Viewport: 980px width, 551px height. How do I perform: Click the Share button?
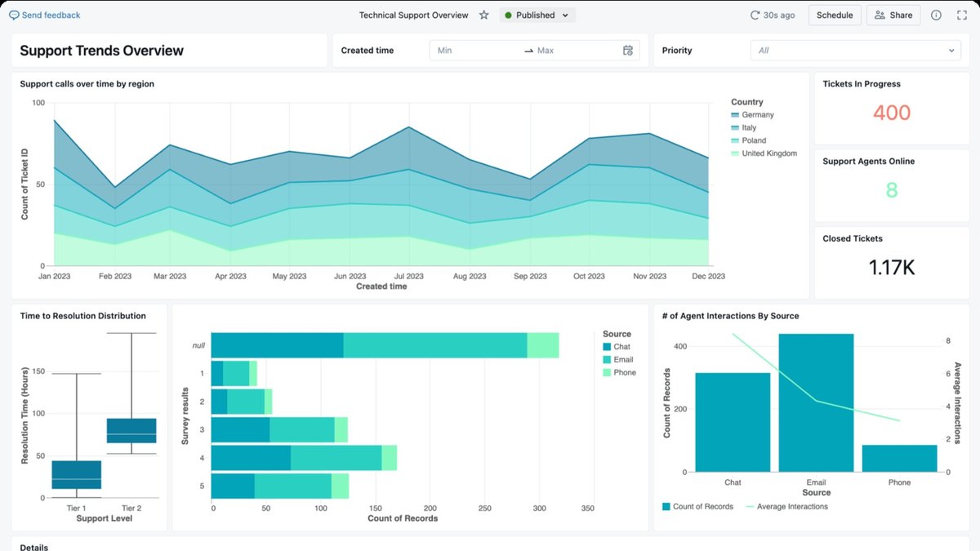click(x=893, y=15)
